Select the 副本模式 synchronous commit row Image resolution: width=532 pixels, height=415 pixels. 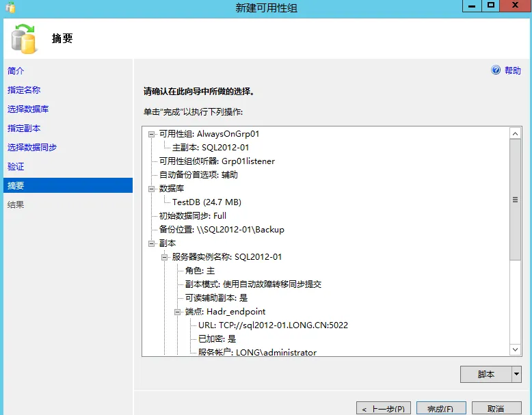pos(253,284)
